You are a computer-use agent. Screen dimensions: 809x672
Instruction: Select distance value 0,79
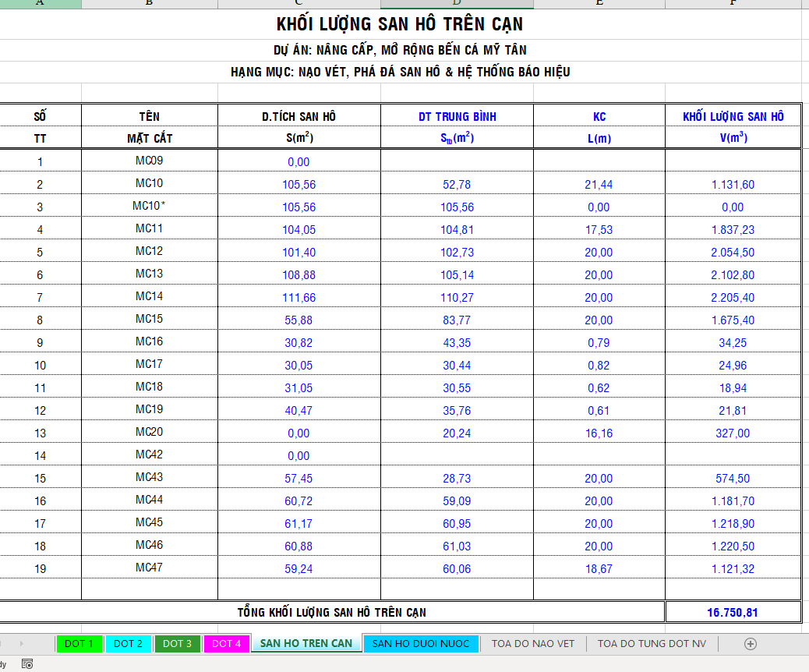coord(599,343)
